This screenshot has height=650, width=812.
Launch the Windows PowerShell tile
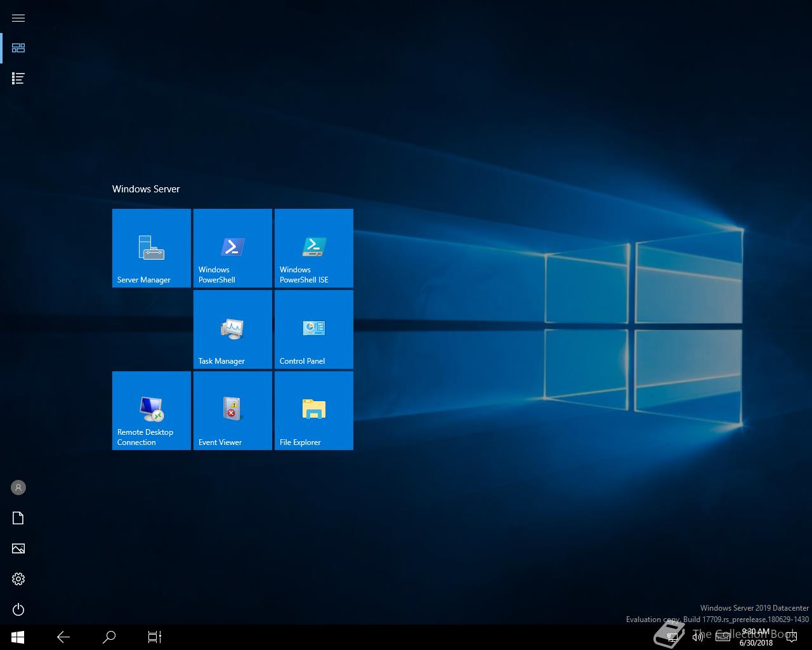click(233, 248)
